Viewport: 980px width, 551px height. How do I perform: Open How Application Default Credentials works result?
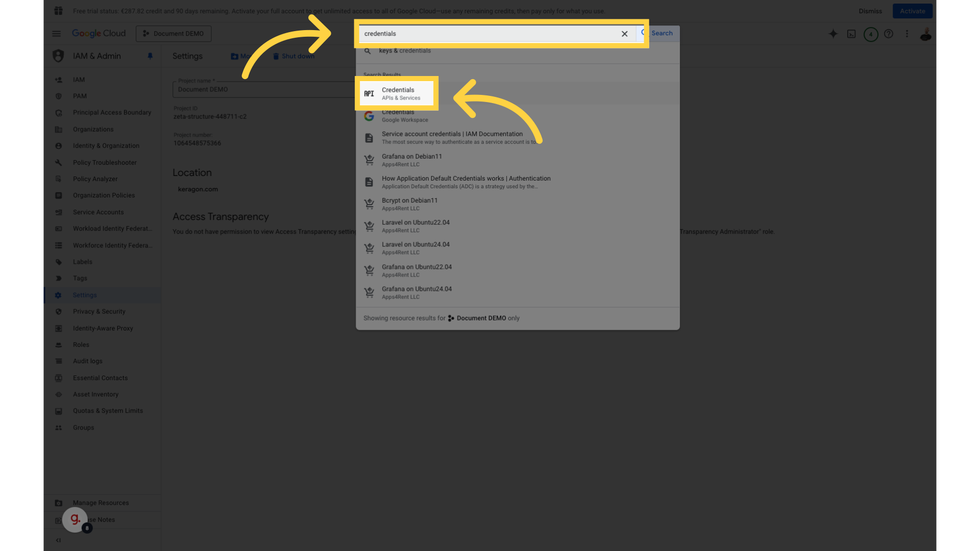(518, 182)
